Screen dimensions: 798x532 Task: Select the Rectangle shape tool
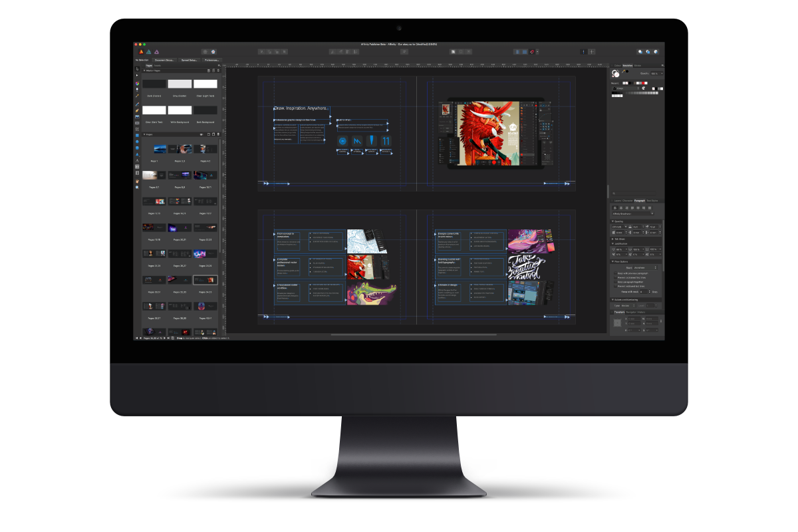point(137,135)
